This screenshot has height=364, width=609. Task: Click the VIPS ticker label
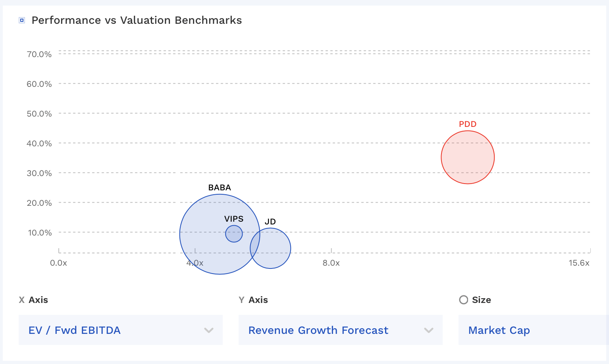pos(234,219)
